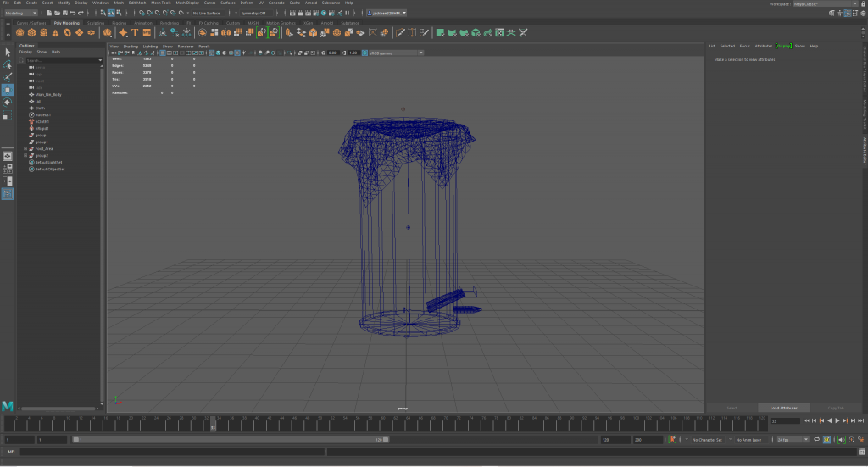Open the Modeling menu set dropdown

point(20,14)
